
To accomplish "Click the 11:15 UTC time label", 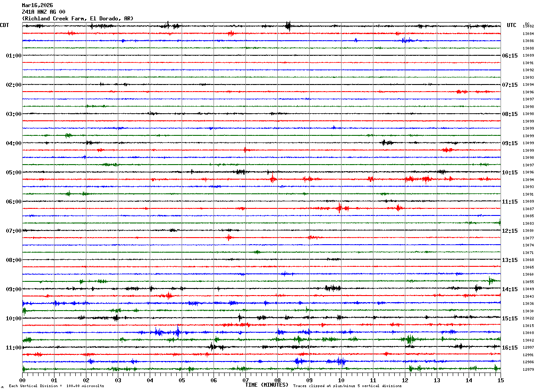I will tap(510, 202).
